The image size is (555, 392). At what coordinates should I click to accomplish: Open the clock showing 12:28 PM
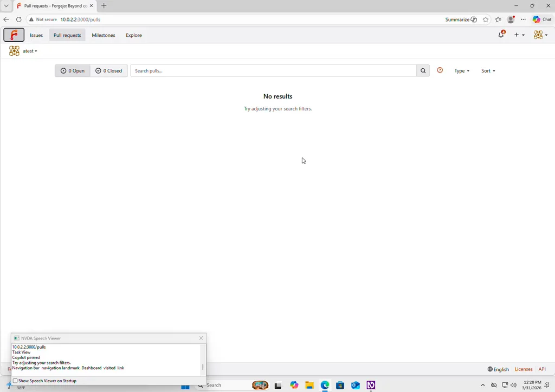tap(532, 385)
